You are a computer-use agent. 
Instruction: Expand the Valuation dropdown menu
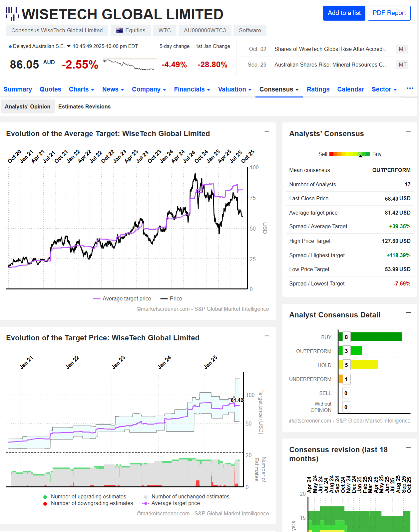click(x=234, y=89)
